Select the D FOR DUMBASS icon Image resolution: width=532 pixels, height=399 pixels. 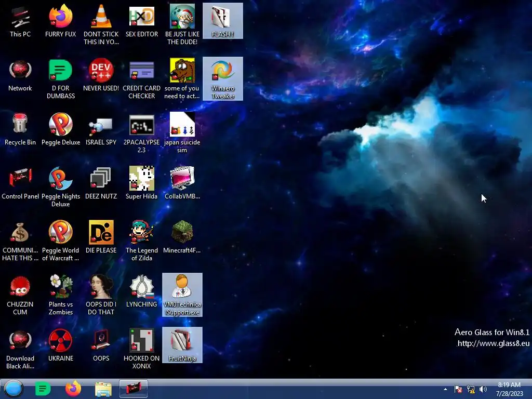click(x=60, y=79)
